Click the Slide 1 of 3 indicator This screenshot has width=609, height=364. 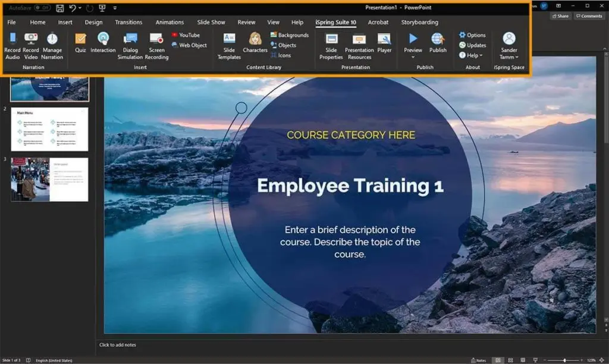[x=11, y=360]
